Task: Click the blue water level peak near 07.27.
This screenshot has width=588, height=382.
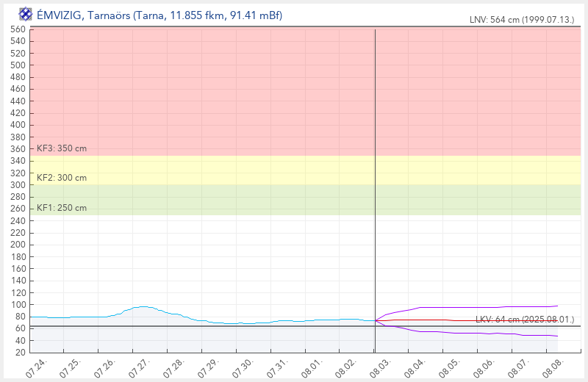Action: 143,306
